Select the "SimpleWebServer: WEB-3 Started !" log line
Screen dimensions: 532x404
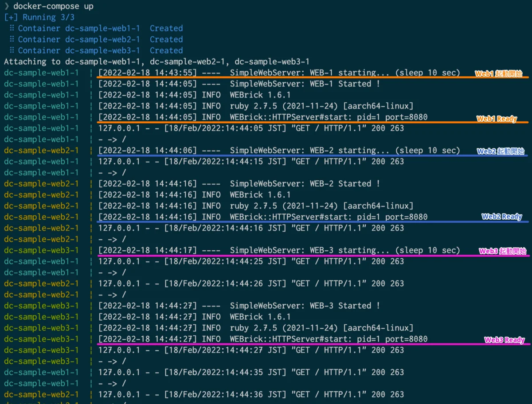click(x=192, y=305)
